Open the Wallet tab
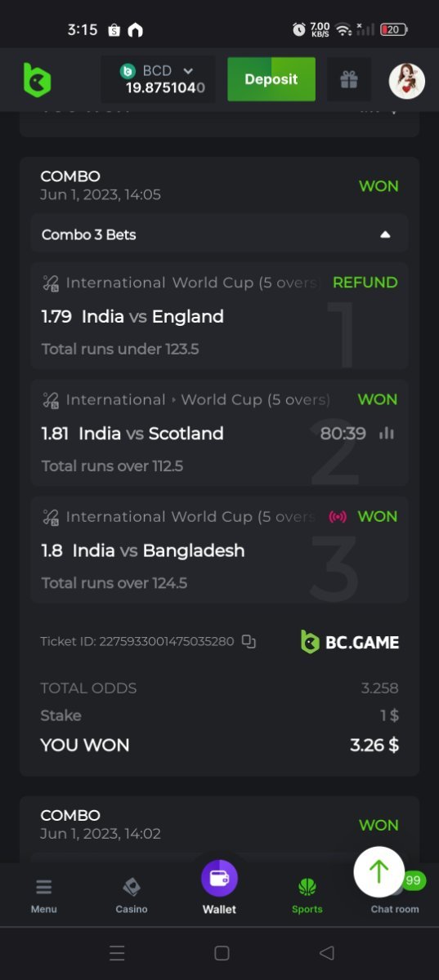Image resolution: width=439 pixels, height=980 pixels. click(219, 889)
